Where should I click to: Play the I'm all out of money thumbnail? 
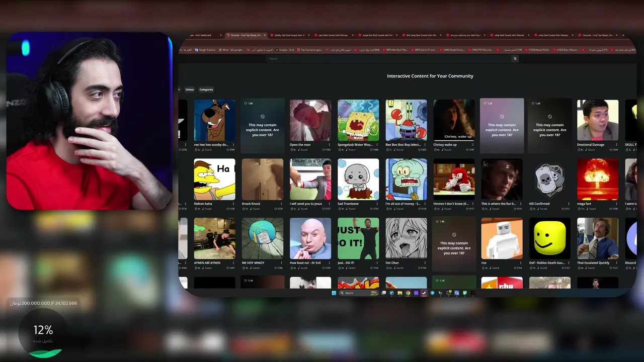pyautogui.click(x=406, y=179)
